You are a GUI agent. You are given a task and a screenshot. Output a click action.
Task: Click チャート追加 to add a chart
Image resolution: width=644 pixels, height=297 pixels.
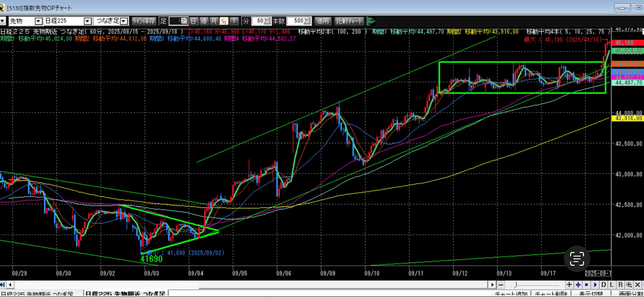coord(511,294)
